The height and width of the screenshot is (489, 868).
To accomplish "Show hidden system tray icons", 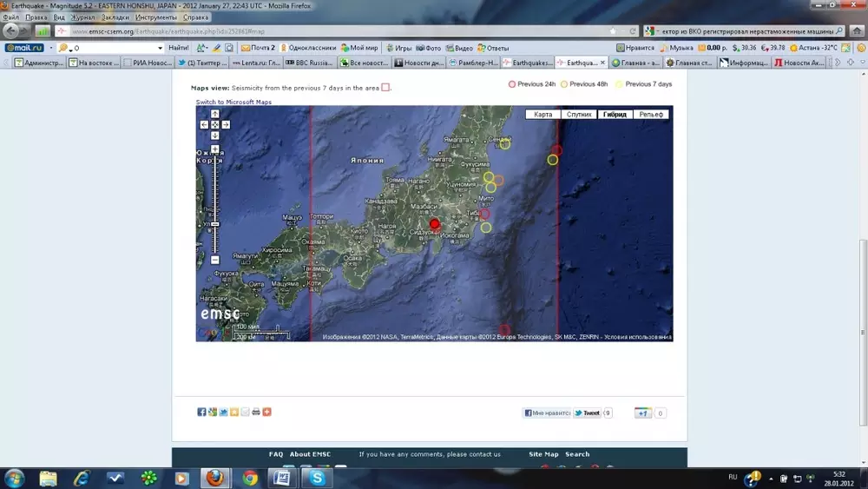I will [769, 478].
